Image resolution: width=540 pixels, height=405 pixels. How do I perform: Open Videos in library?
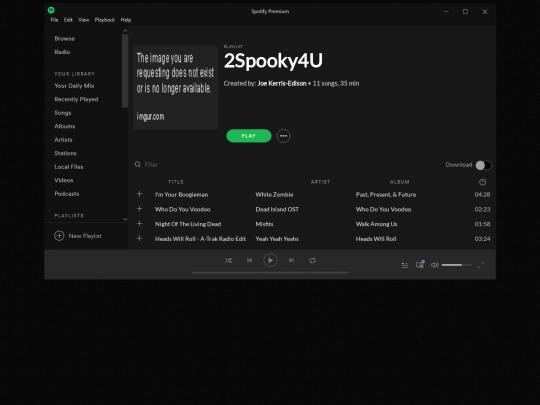[x=64, y=180]
